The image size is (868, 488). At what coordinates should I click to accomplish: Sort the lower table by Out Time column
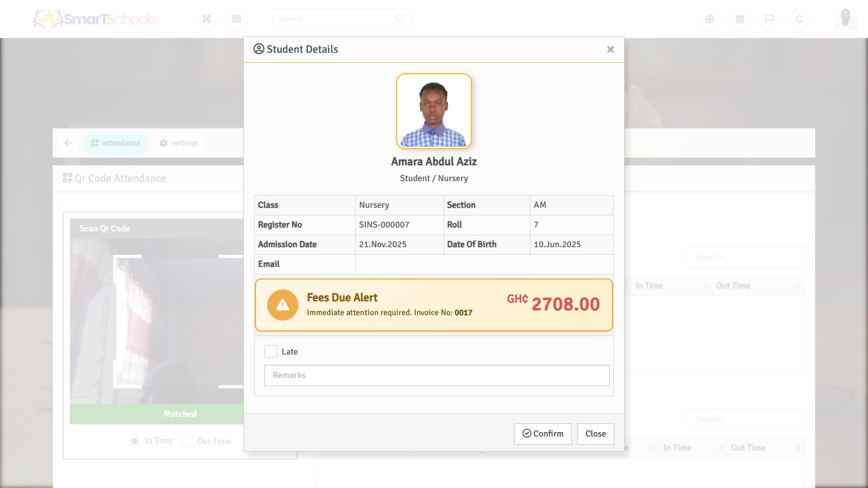point(766,448)
